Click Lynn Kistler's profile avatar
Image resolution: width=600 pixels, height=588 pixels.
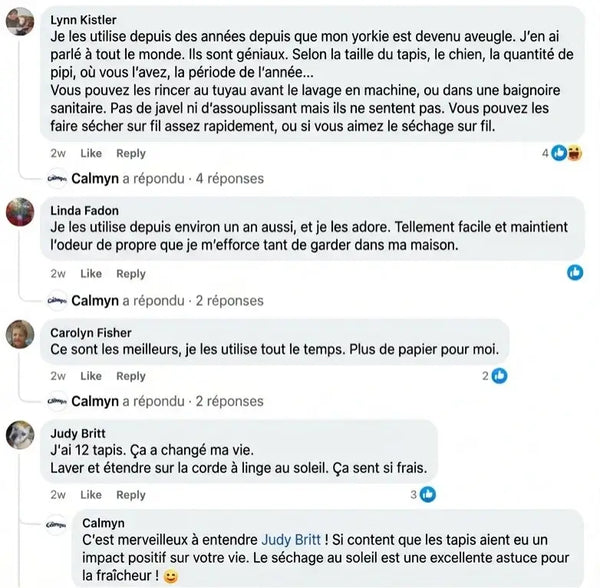click(22, 22)
